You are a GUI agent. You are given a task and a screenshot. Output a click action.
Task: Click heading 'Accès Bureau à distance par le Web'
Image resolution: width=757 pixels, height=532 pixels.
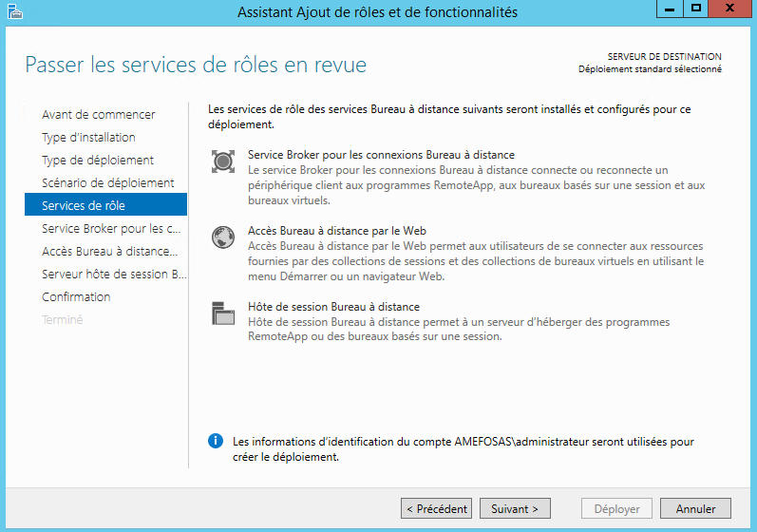[x=337, y=230]
